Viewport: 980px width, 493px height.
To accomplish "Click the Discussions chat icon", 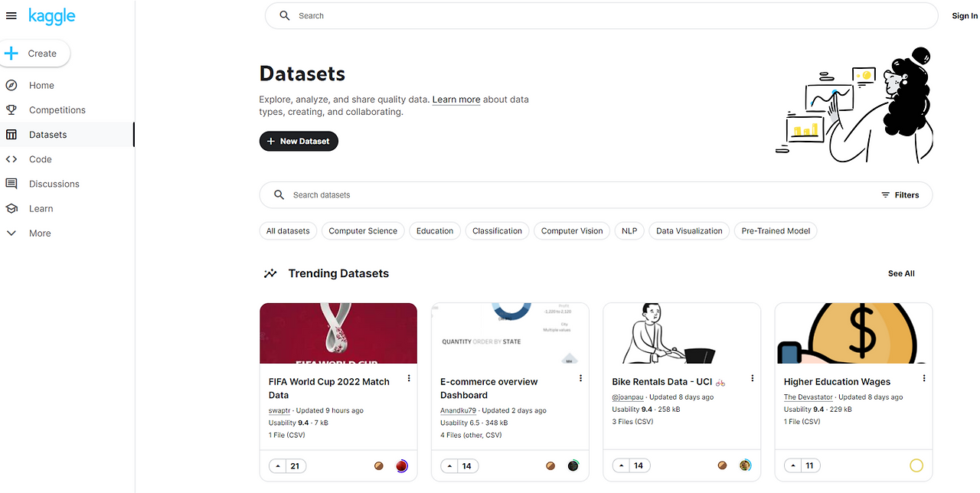I will point(11,184).
